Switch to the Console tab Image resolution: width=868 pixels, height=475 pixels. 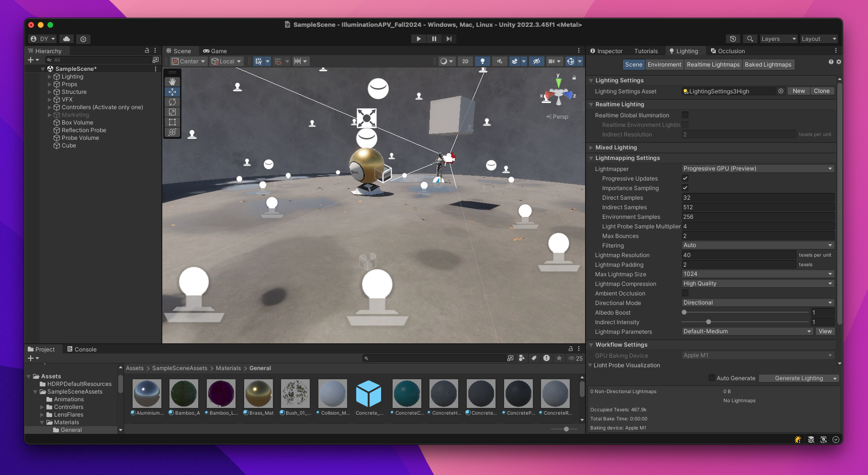tap(82, 349)
